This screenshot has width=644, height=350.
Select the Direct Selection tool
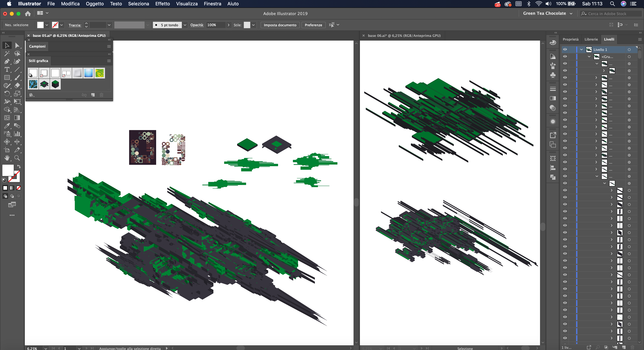click(x=17, y=45)
